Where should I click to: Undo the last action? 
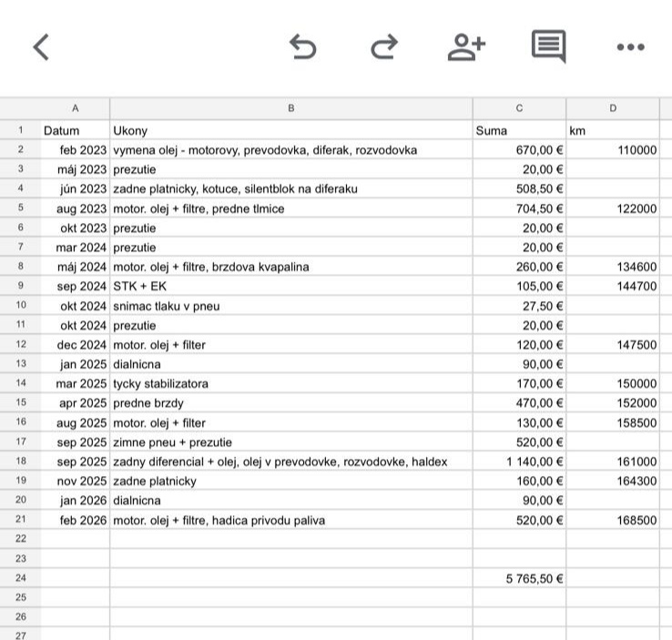(x=302, y=47)
